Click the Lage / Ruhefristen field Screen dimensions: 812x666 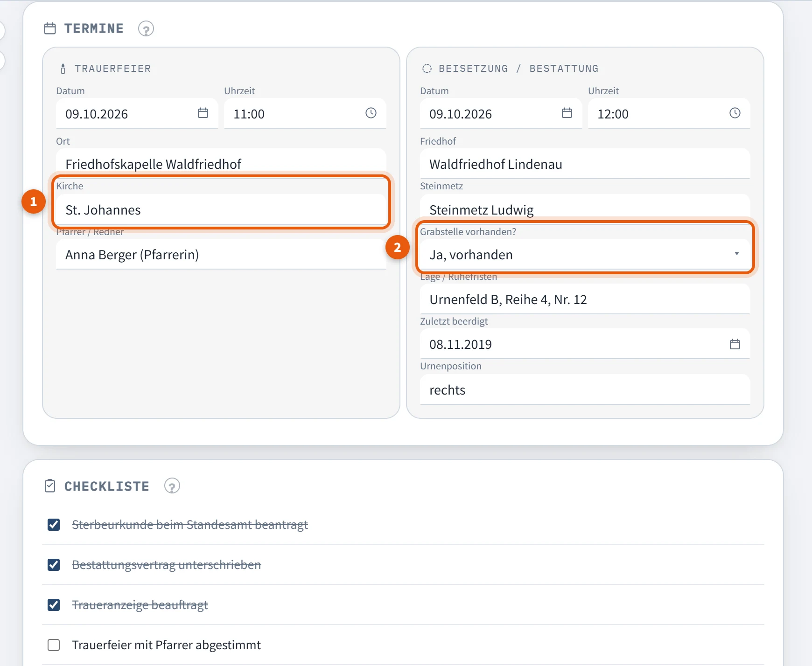click(585, 299)
